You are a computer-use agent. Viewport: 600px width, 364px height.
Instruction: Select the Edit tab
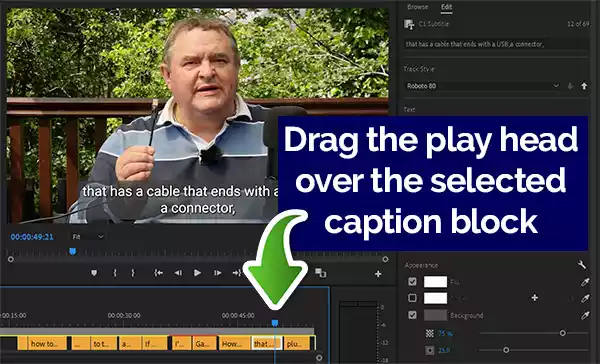pyautogui.click(x=446, y=7)
